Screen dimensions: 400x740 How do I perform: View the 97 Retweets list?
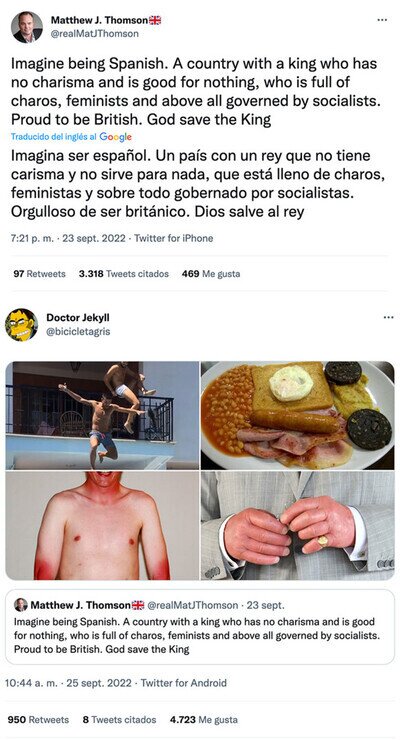(x=39, y=274)
